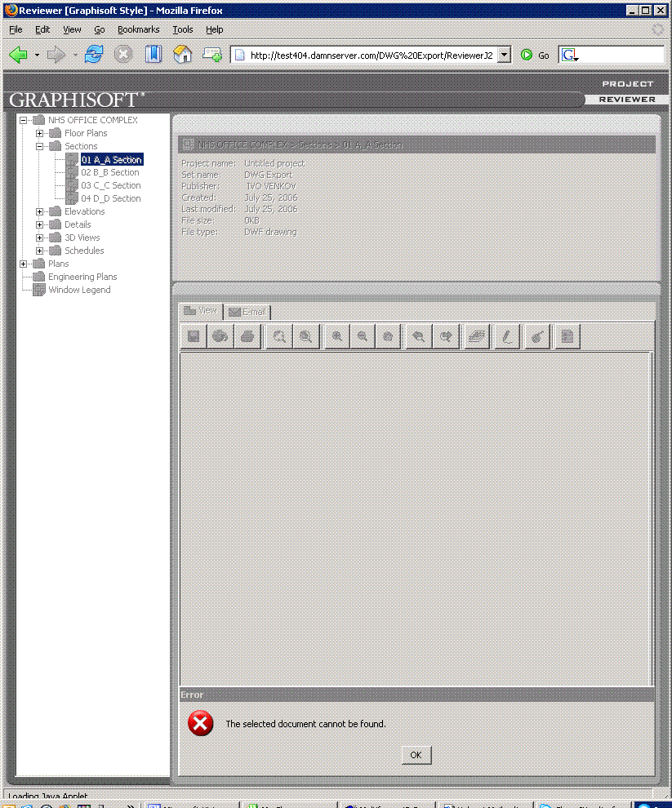Image resolution: width=672 pixels, height=808 pixels.
Task: Click the red error X icon
Action: tap(201, 723)
